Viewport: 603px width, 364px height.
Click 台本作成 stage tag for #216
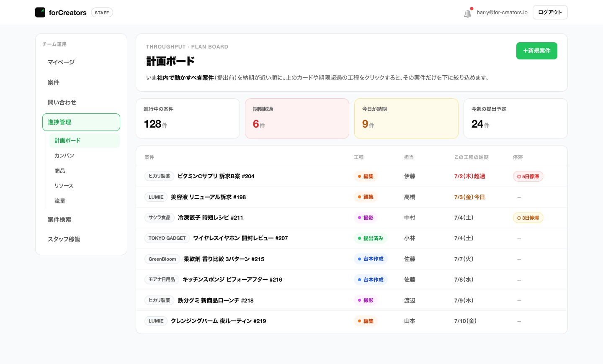pos(371,280)
